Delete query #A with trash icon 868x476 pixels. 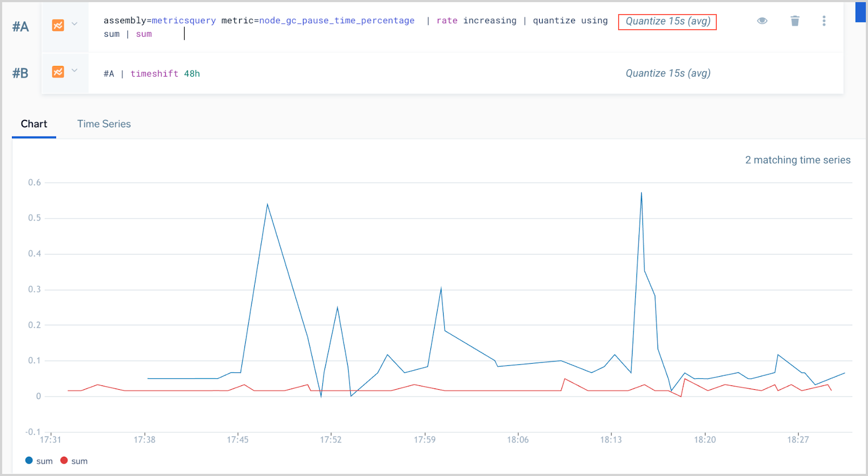(795, 21)
